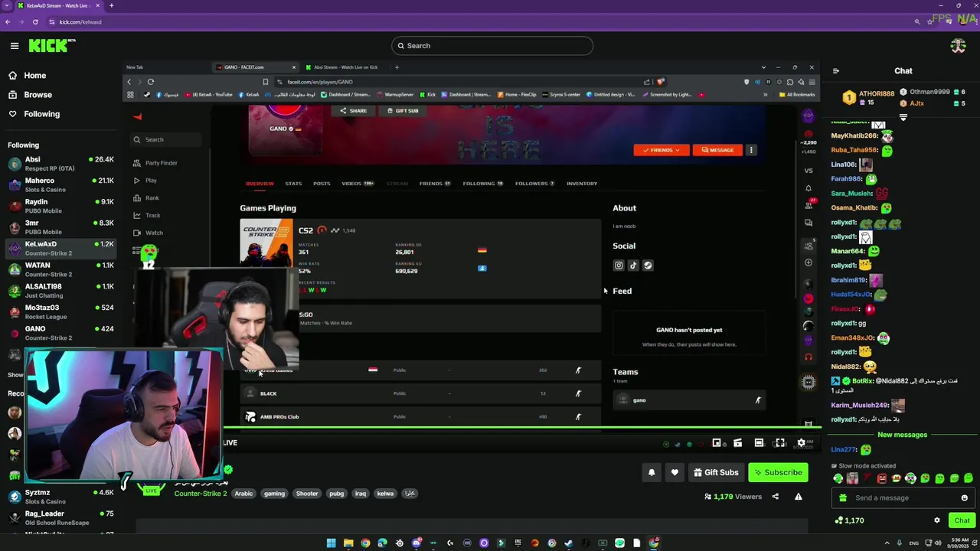Open Instagram social icon on FACEIT
The height and width of the screenshot is (551, 980).
(619, 266)
